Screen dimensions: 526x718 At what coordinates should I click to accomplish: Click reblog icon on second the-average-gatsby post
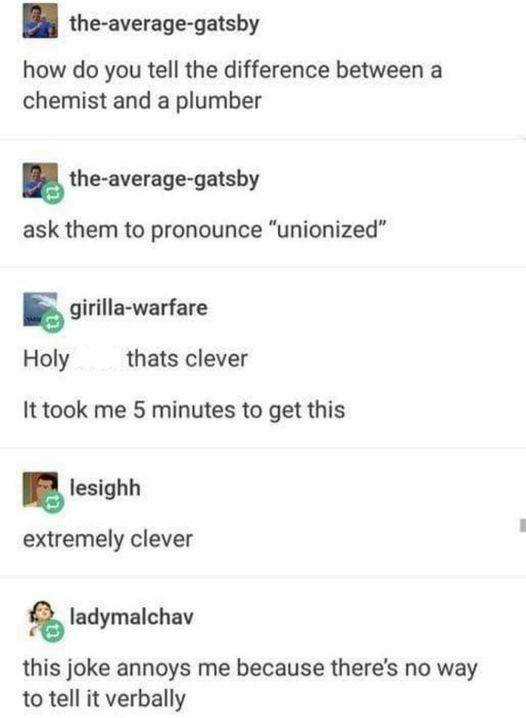pyautogui.click(x=53, y=194)
